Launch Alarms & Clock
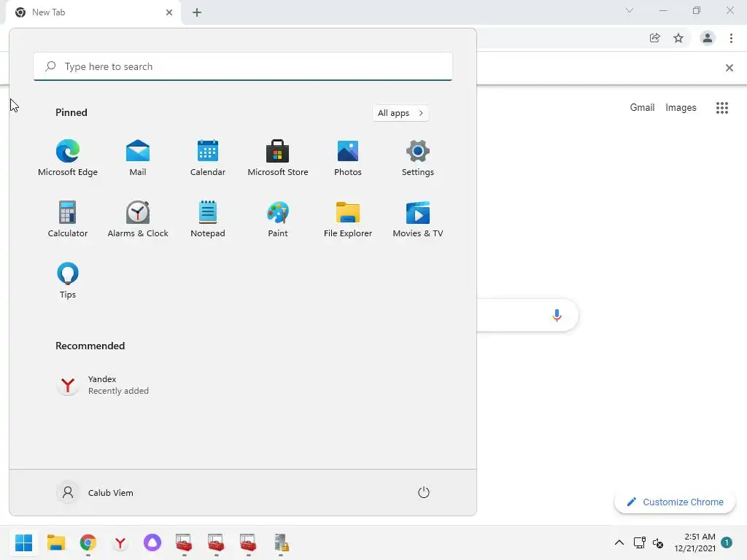Screen dimensions: 747x560 tap(138, 219)
